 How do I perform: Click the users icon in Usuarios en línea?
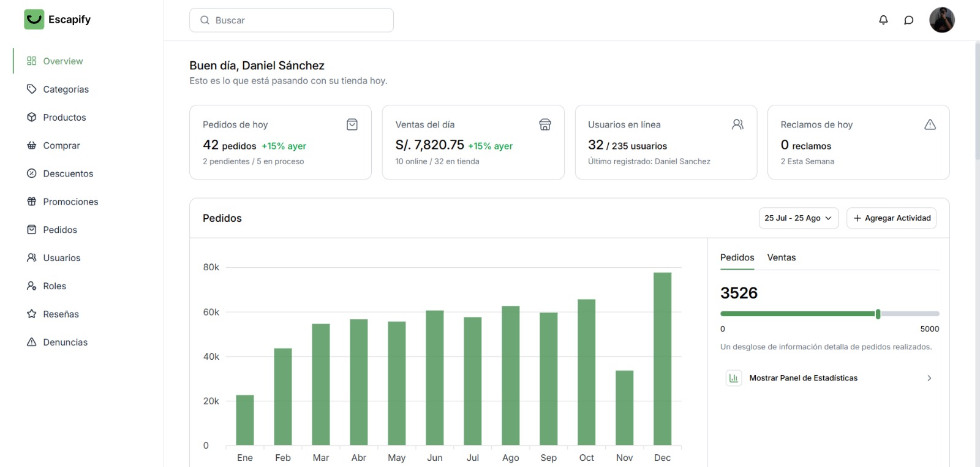click(737, 124)
